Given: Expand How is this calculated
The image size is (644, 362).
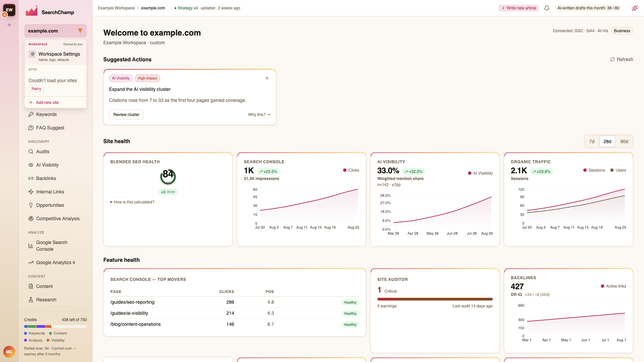Looking at the screenshot, I should 132,202.
